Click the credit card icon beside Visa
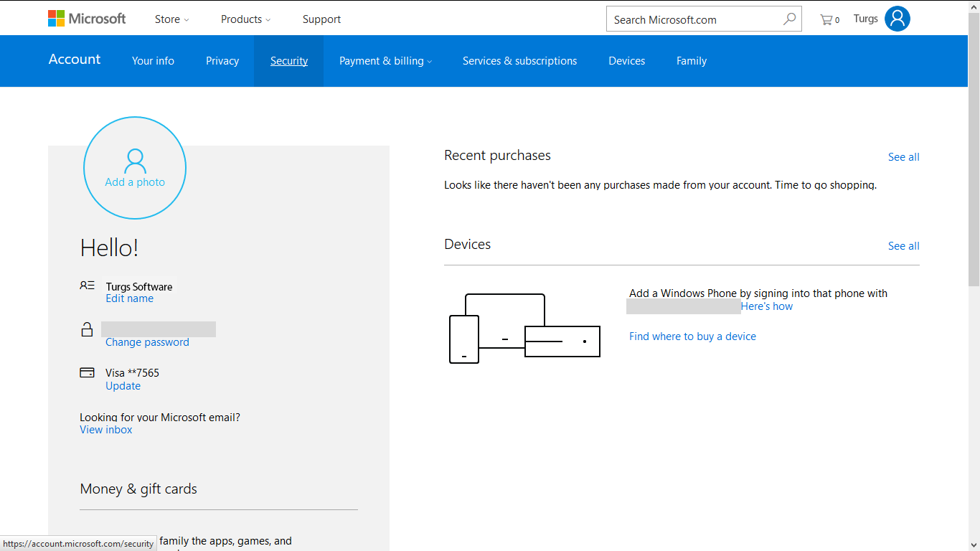This screenshot has height=551, width=980. [87, 372]
